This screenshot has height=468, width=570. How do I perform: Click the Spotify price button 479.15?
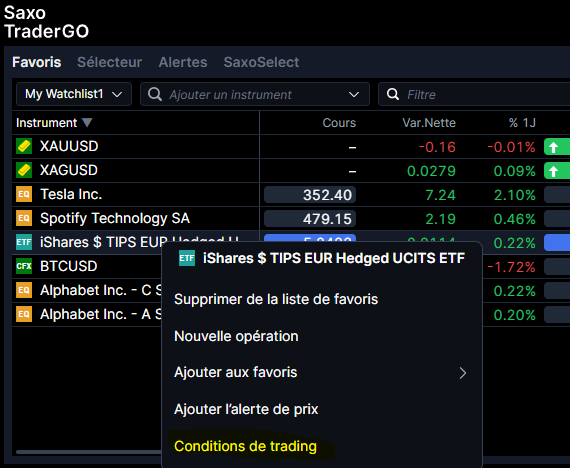pos(310,219)
